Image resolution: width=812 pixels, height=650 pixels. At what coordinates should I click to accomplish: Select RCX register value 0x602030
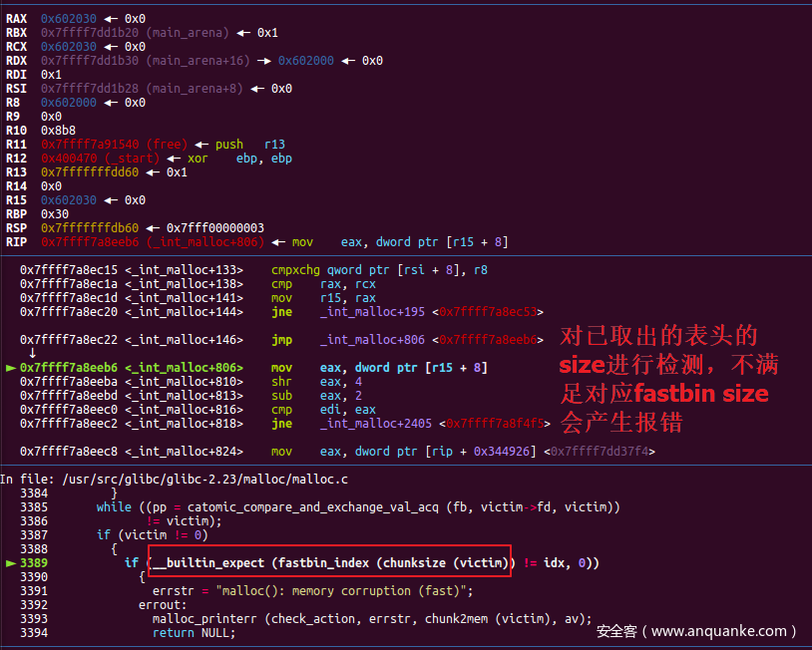[69, 47]
